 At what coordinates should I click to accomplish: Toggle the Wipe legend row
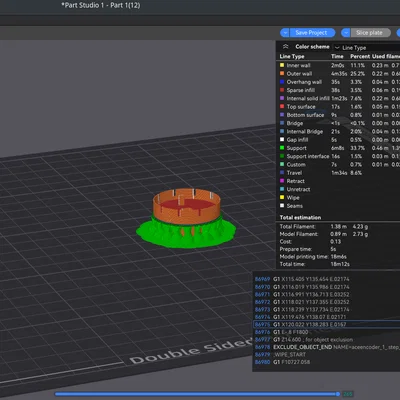(338, 198)
